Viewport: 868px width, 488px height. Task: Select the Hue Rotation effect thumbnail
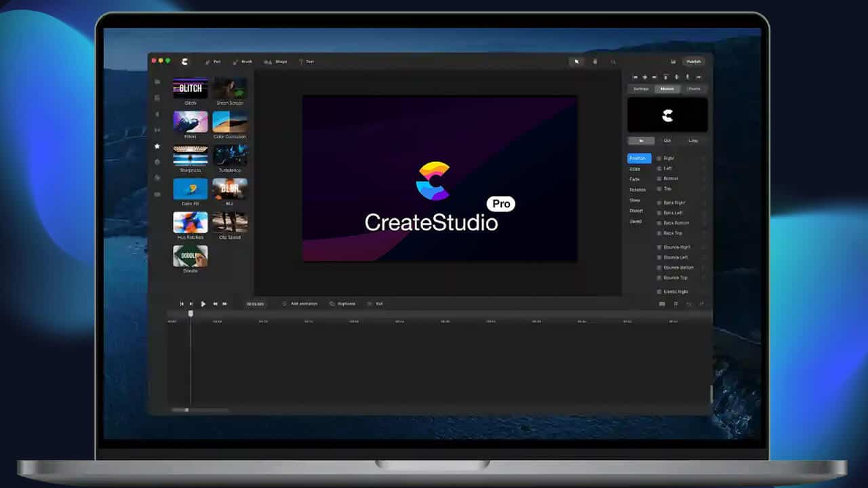tap(191, 222)
